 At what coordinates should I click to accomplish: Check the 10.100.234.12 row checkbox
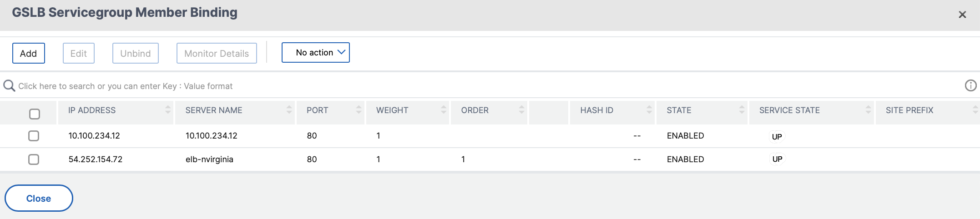click(34, 135)
